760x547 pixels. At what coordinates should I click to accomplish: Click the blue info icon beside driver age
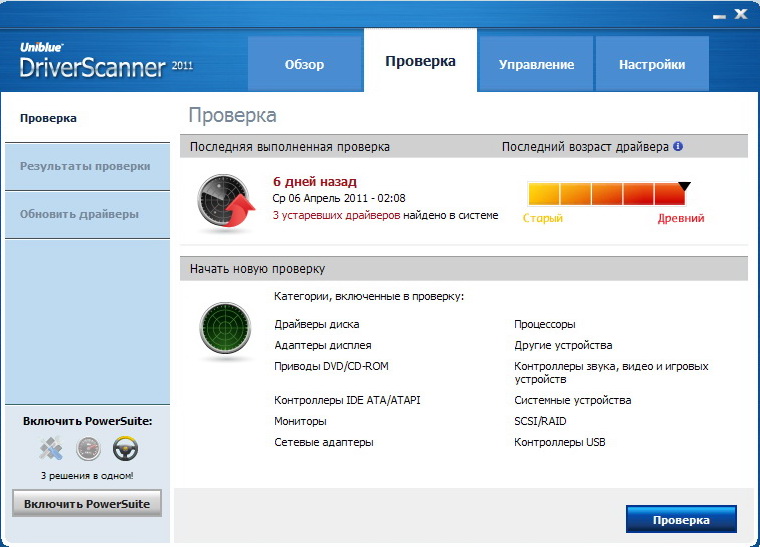[678, 146]
